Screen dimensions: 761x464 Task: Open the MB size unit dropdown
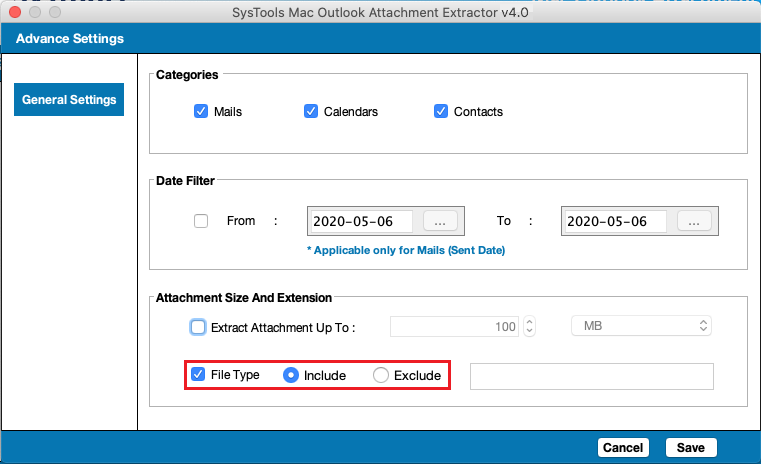coord(641,326)
